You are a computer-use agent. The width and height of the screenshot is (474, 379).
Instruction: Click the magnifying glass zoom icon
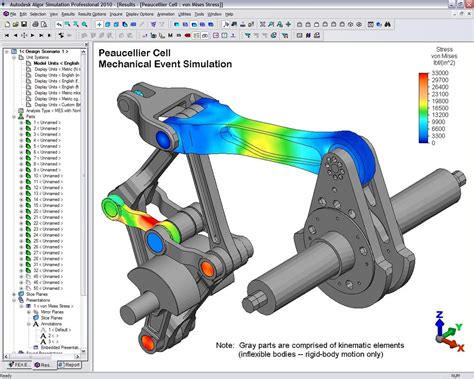coord(85,24)
